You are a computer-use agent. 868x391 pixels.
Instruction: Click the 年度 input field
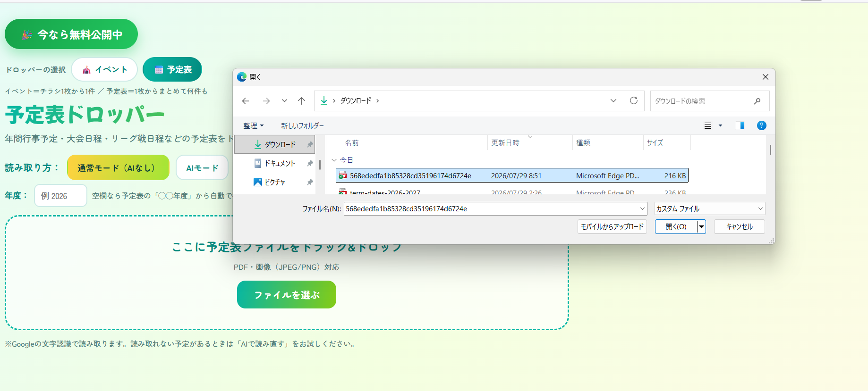tap(60, 195)
